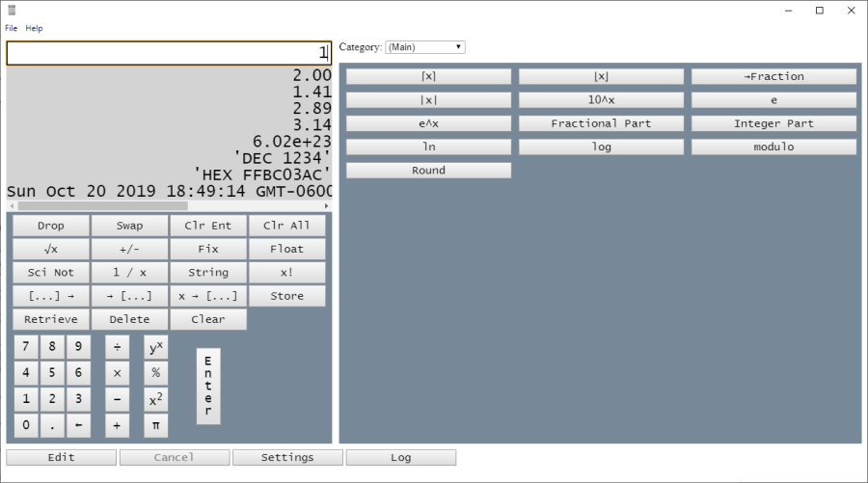Compute reciprocal with 1 / x

[x=129, y=272]
